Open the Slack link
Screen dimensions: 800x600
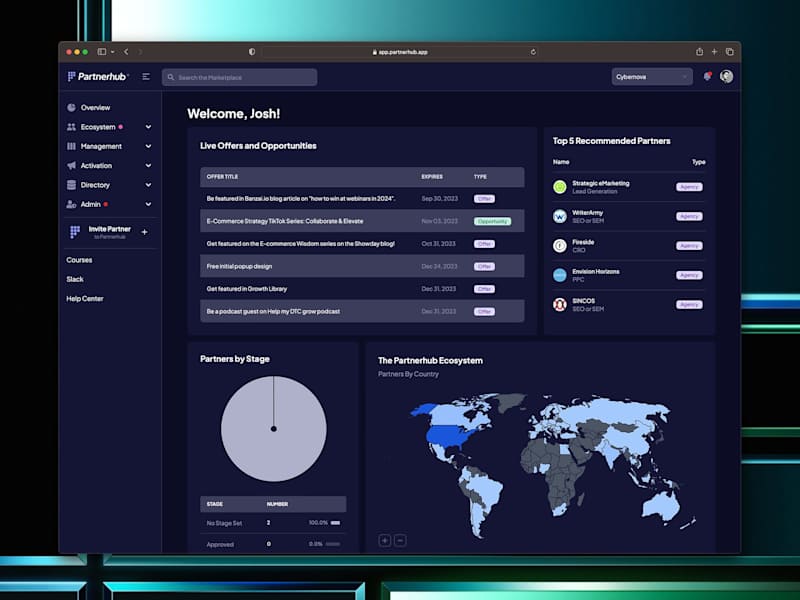(x=75, y=280)
